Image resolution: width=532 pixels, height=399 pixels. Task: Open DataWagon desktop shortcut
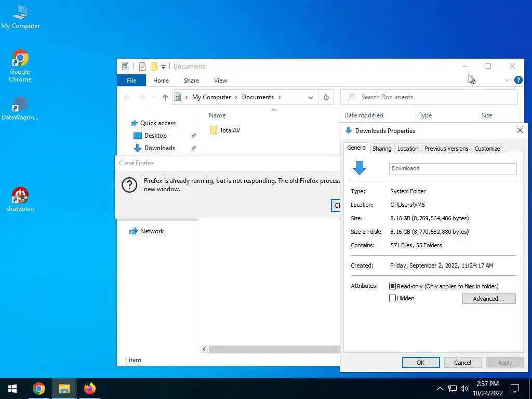[x=20, y=108]
